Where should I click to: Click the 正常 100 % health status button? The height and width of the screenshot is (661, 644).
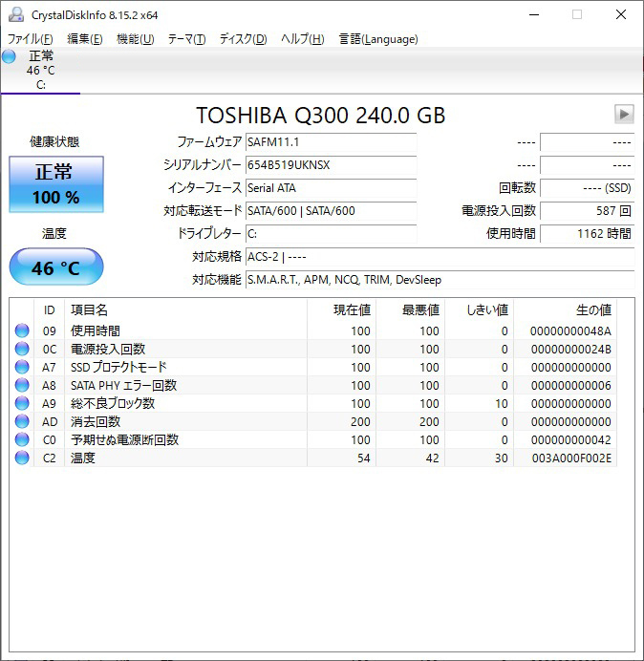pos(56,184)
